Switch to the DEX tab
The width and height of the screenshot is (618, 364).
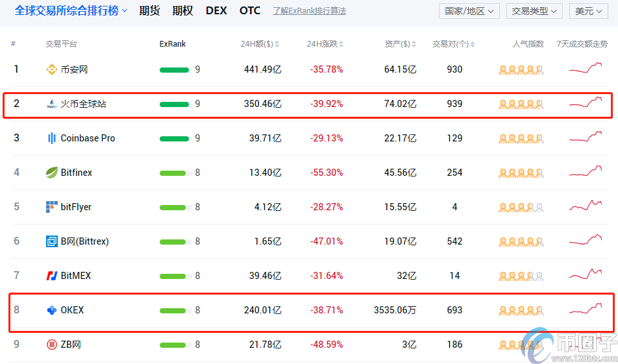click(x=216, y=11)
